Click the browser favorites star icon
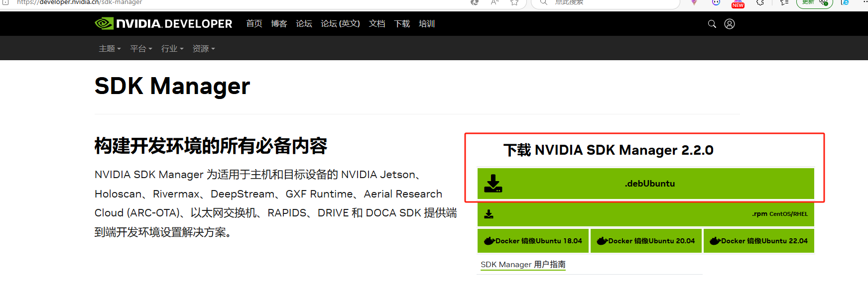The width and height of the screenshot is (868, 298). [514, 2]
